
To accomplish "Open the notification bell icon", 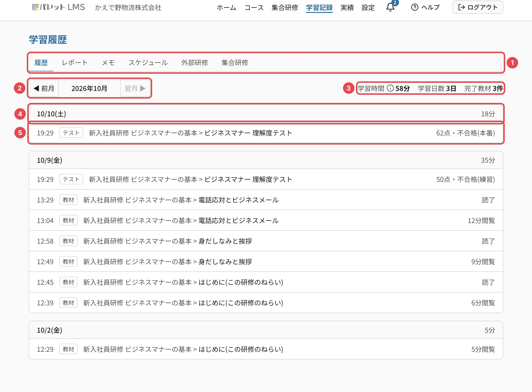I will (390, 7).
